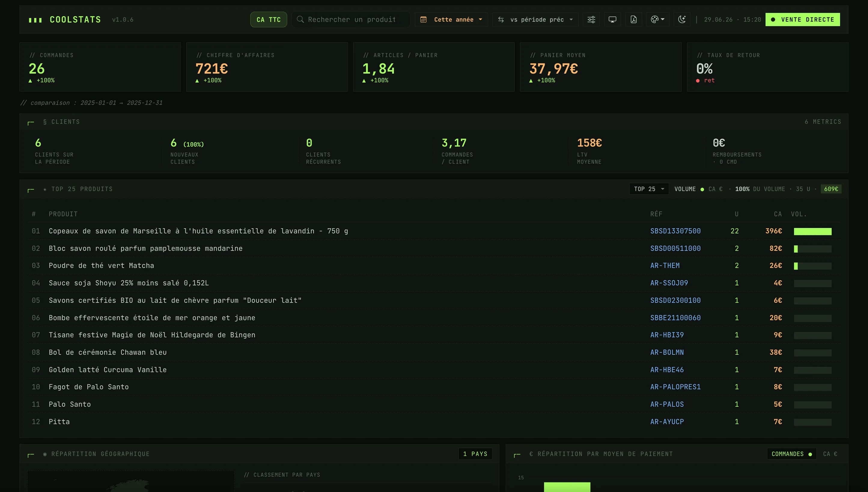The height and width of the screenshot is (492, 868).
Task: Click the green up-arrow under Commandes 26
Action: (30, 80)
